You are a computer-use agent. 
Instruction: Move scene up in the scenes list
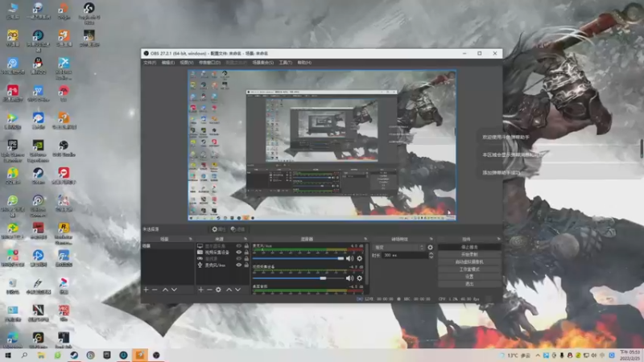pos(165,290)
